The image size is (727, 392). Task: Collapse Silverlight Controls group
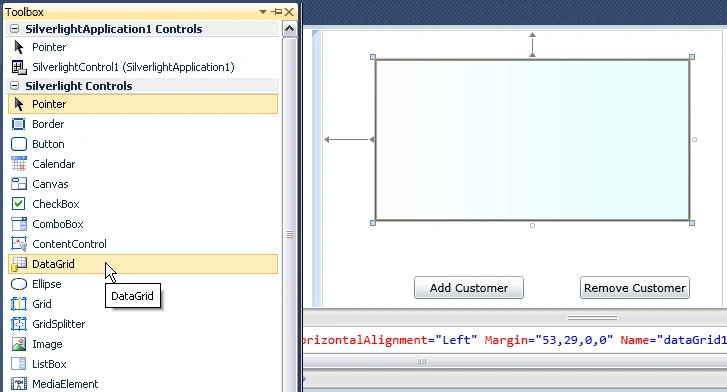[x=14, y=86]
